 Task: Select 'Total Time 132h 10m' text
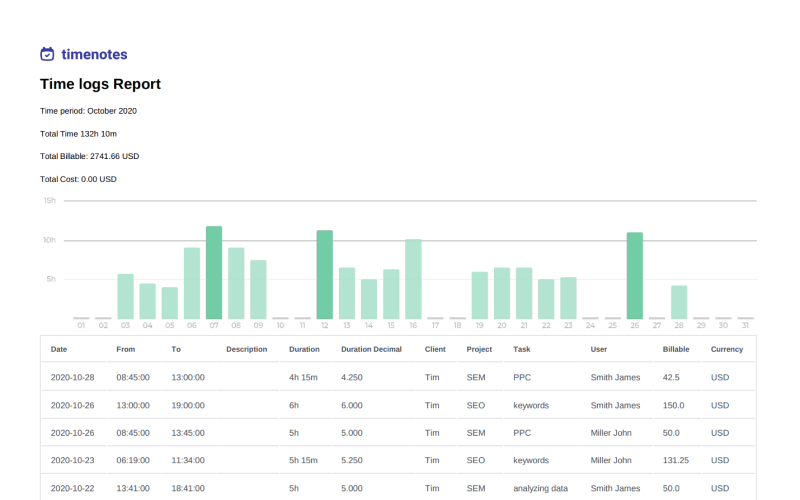tap(79, 134)
